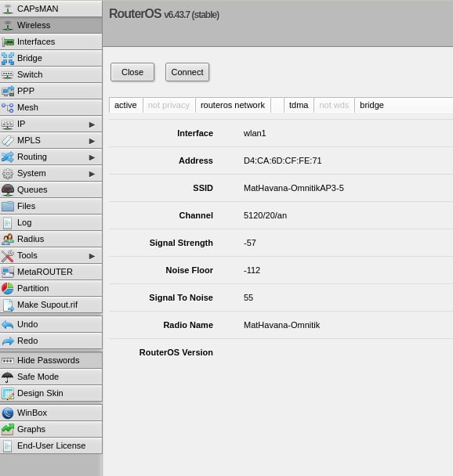The image size is (453, 476).
Task: Open the Interfaces menu
Action: (51, 41)
